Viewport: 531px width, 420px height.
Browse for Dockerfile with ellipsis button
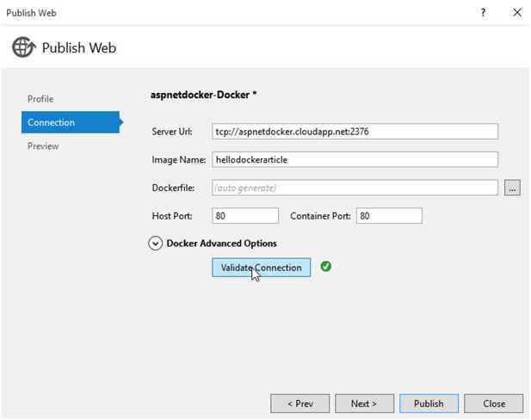512,188
